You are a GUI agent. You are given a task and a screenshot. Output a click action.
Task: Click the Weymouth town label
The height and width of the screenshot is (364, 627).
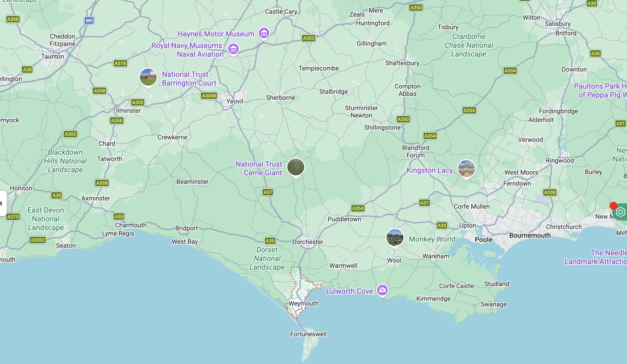click(303, 304)
